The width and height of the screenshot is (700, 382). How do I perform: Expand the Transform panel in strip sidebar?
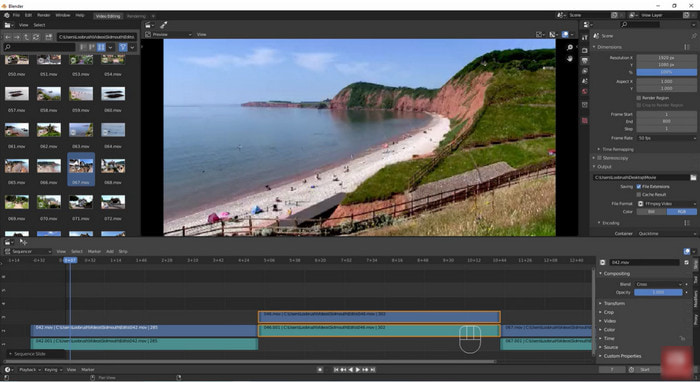(614, 303)
